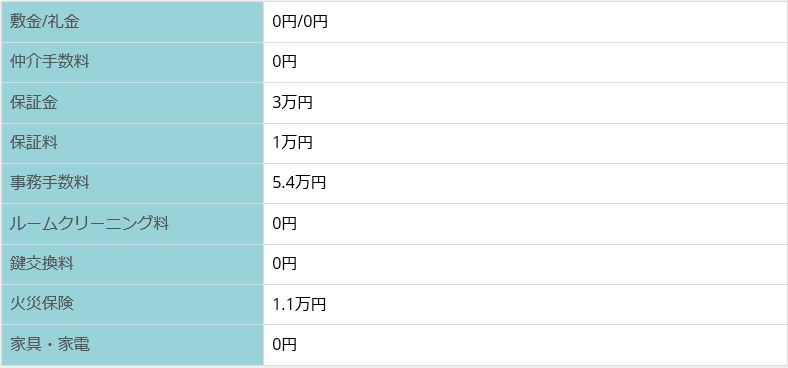This screenshot has height=368, width=788.
Task: Click the 鍵交換料 label cell
Action: 132,264
